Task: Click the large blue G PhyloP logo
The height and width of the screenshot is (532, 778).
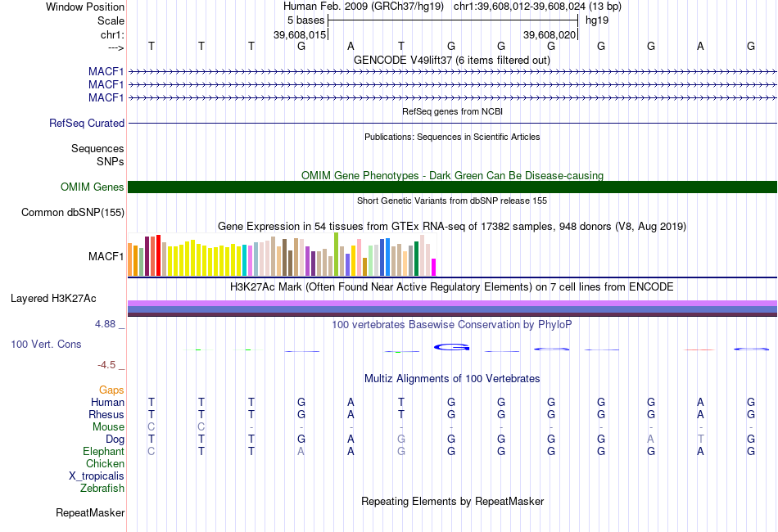Action: click(451, 347)
